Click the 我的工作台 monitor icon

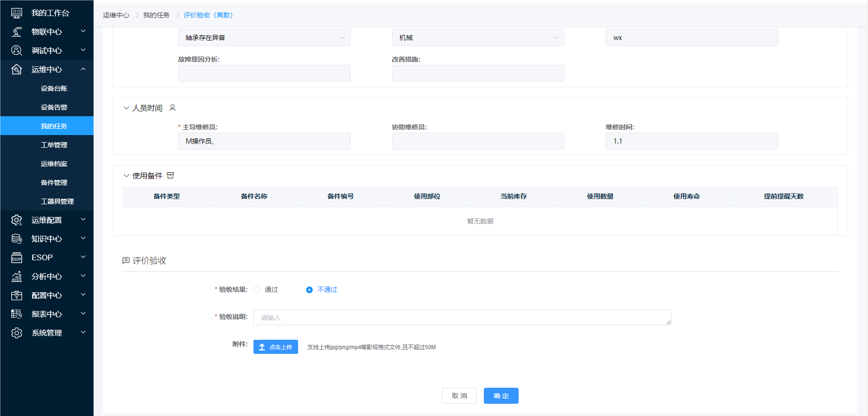coord(16,13)
